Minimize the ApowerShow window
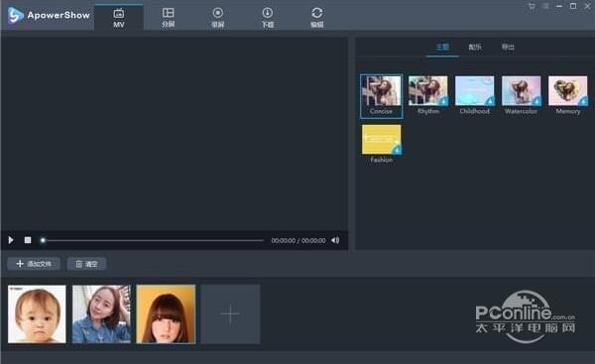Viewport: 595px width, 364px height. (559, 6)
